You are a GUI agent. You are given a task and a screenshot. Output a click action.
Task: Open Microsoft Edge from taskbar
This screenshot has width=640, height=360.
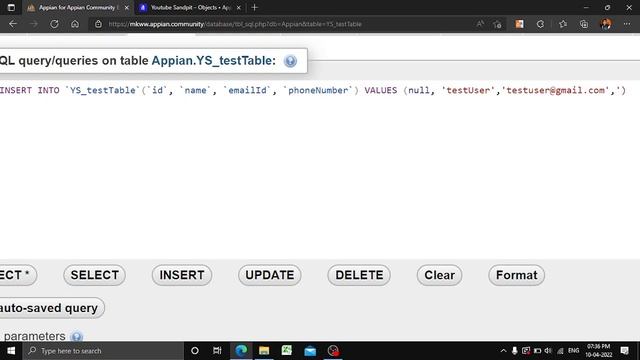241,351
